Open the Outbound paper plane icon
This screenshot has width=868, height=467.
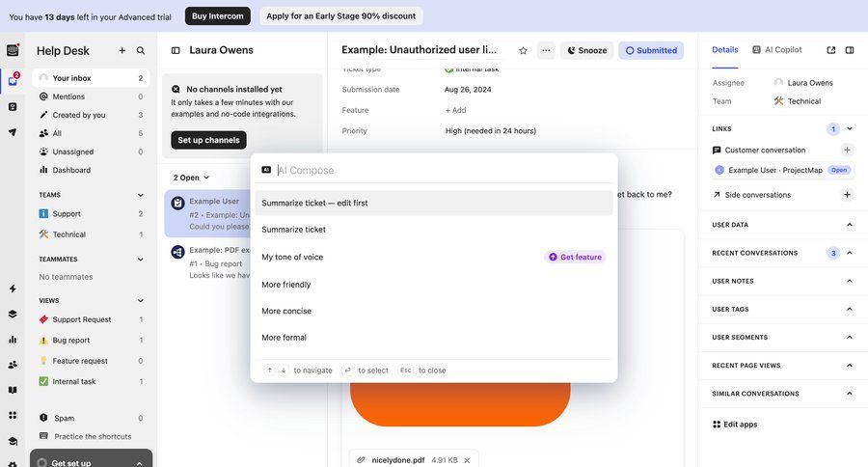(13, 132)
